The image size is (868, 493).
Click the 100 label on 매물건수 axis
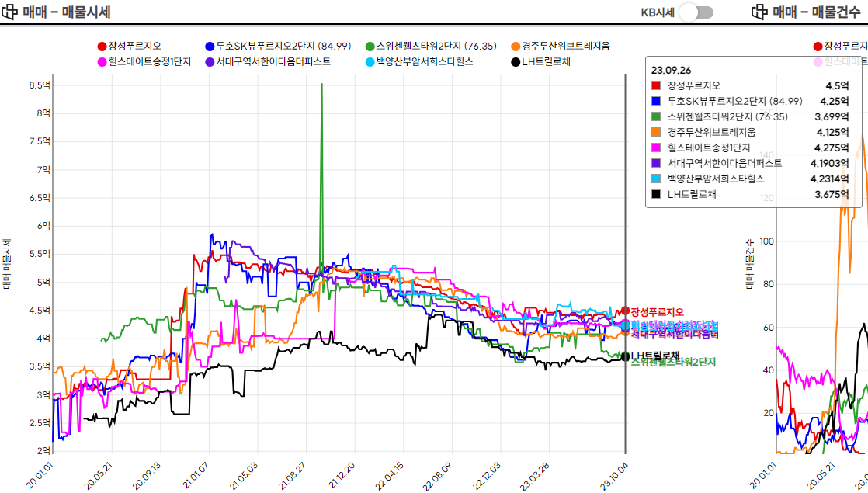(767, 241)
